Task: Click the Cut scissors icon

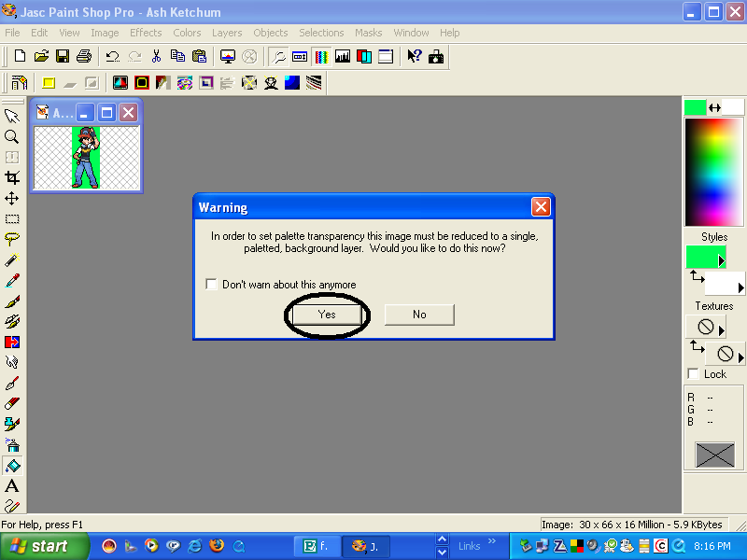Action: [156, 56]
